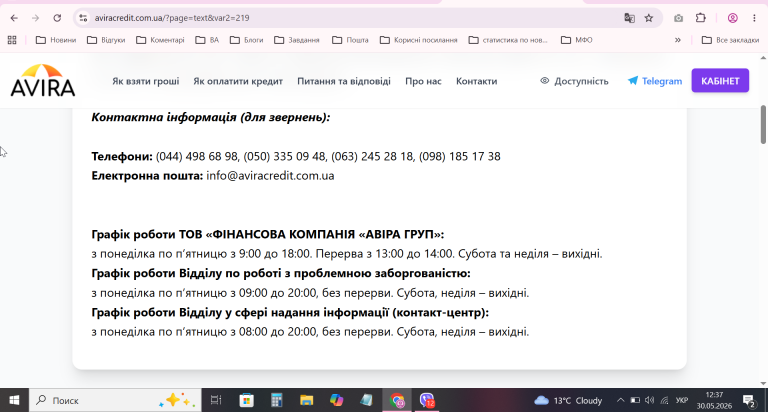Open Про нас page
Screen dimensions: 768x412
point(423,81)
